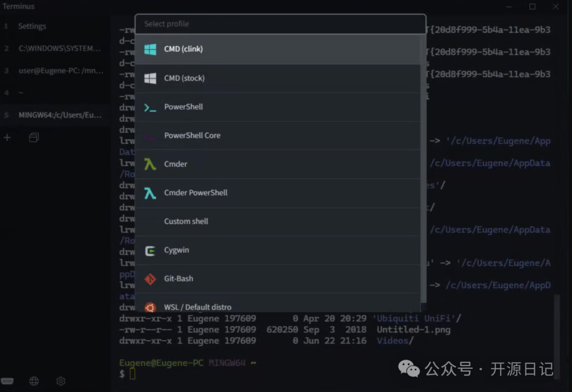Focus the Select profile search field

pos(280,24)
